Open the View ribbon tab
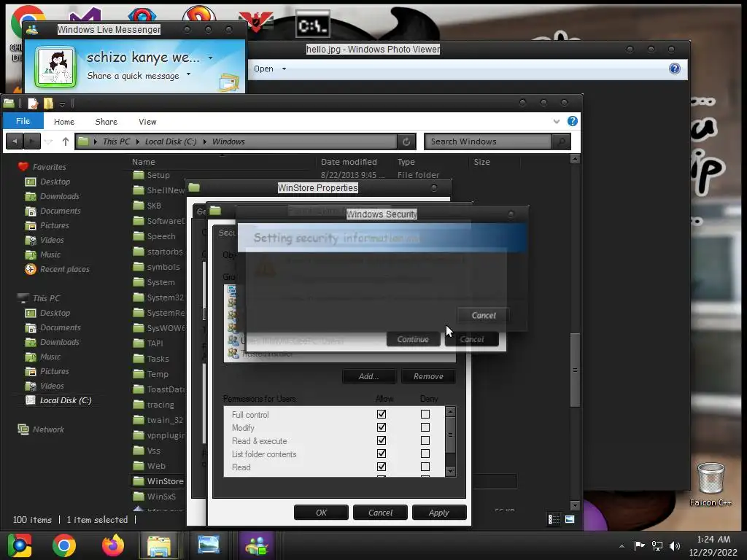The width and height of the screenshot is (747, 560). (147, 122)
